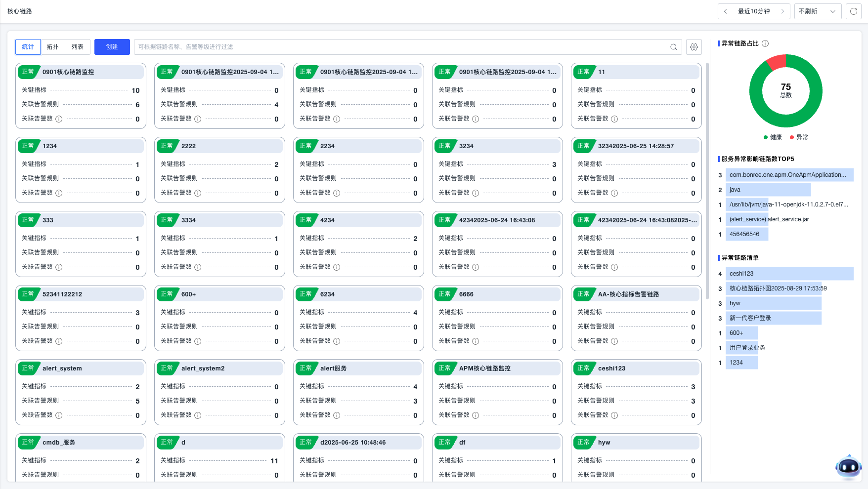The width and height of the screenshot is (868, 489).
Task: Open the settings gear next to search
Action: (x=694, y=47)
